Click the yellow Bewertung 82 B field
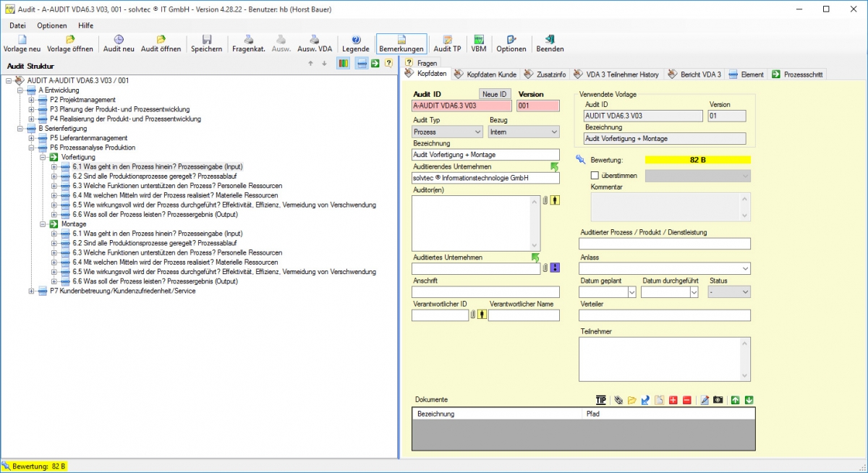 pyautogui.click(x=697, y=160)
